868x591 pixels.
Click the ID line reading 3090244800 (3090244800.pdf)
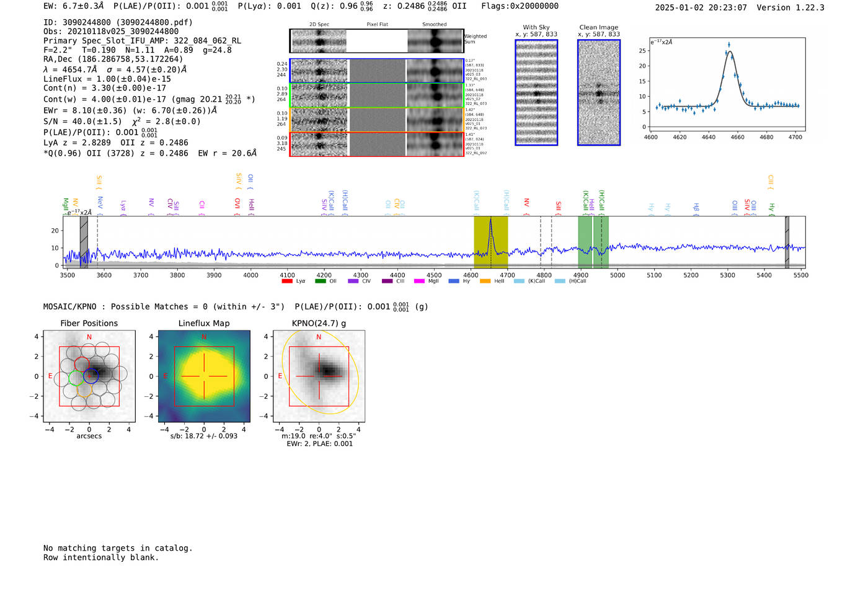click(118, 22)
